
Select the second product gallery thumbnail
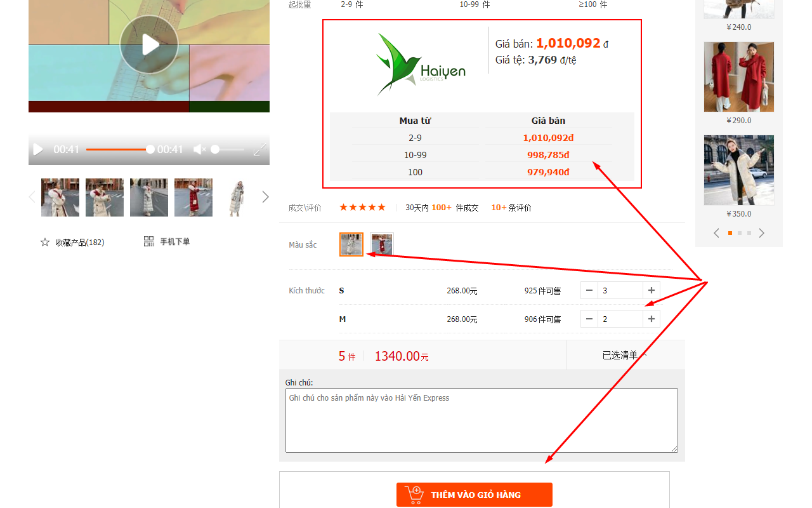(x=105, y=197)
